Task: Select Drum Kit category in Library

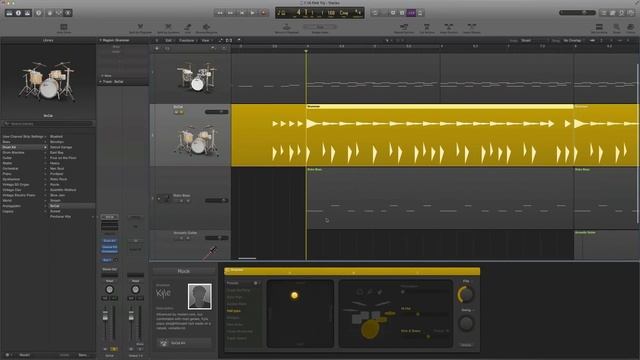Action: coord(24,147)
